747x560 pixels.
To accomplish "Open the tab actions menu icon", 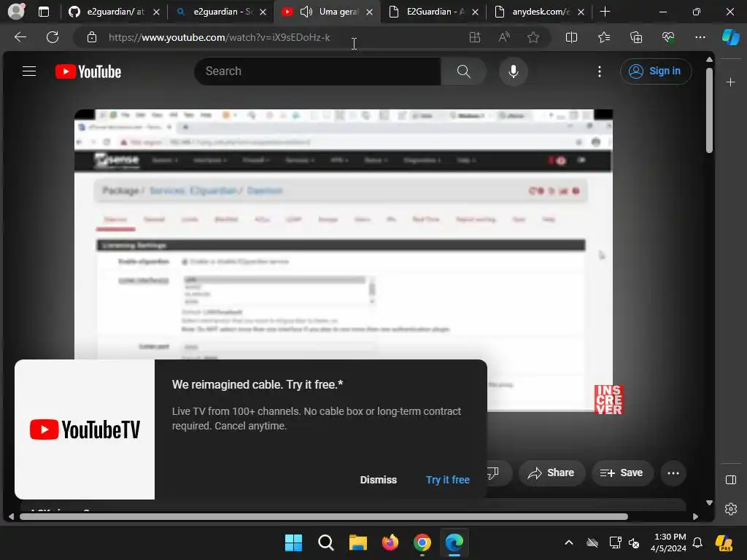I will click(43, 12).
